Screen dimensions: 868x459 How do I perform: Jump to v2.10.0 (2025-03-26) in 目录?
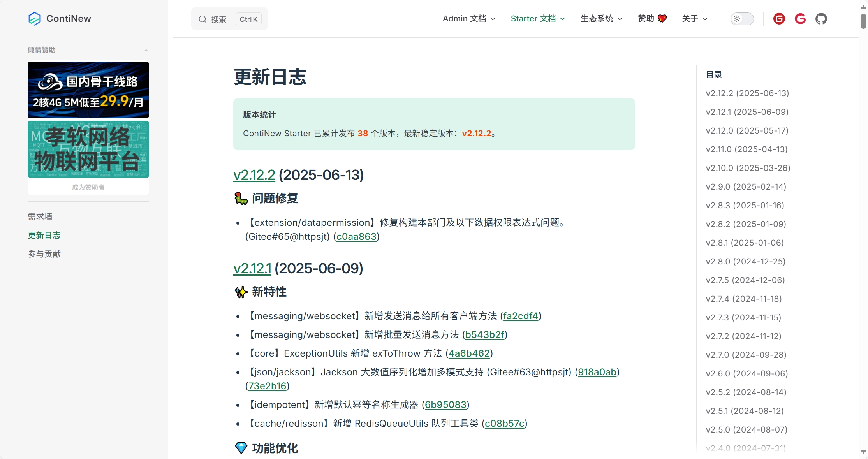[748, 168]
